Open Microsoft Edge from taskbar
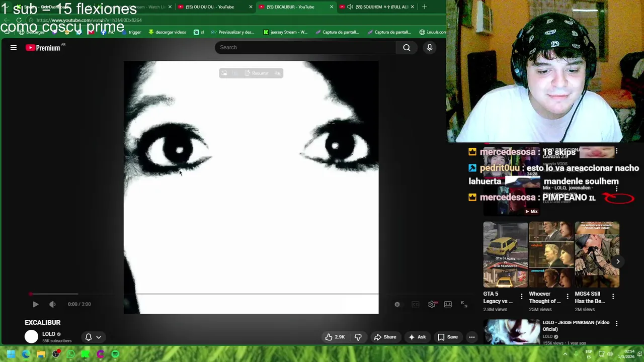The image size is (644, 362). point(26,354)
